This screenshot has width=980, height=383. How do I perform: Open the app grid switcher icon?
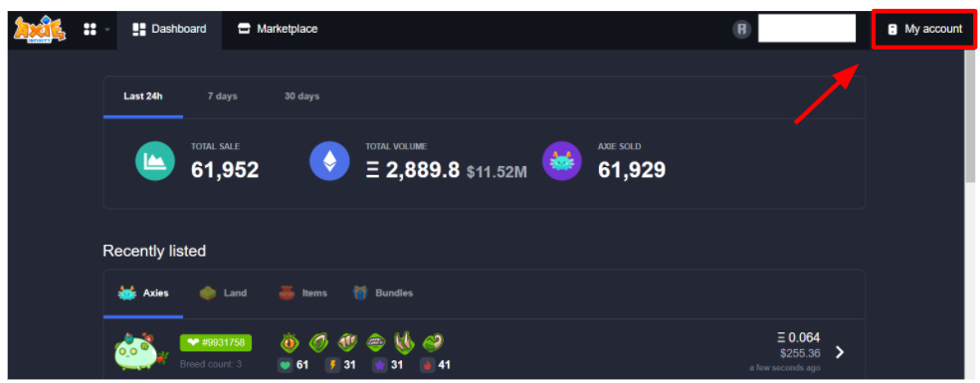(x=90, y=29)
